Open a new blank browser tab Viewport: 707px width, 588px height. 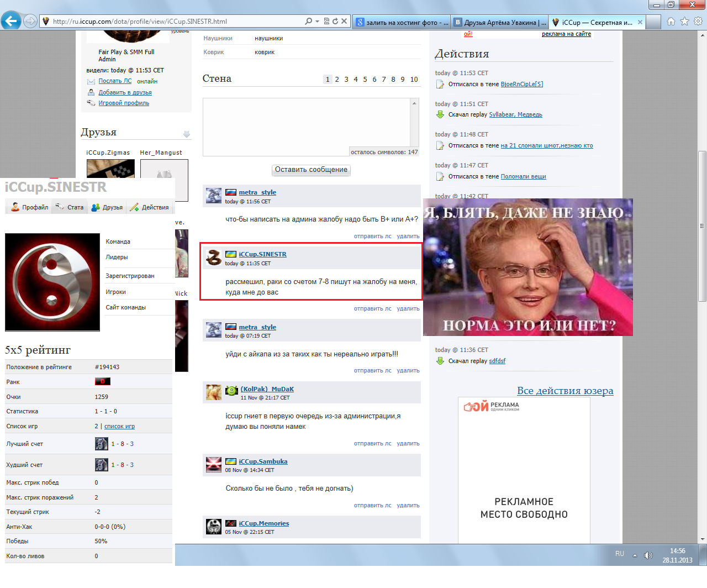pyautogui.click(x=653, y=22)
